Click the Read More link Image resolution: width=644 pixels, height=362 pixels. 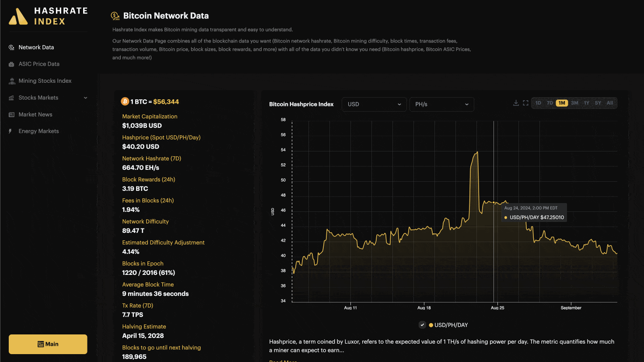(283, 361)
